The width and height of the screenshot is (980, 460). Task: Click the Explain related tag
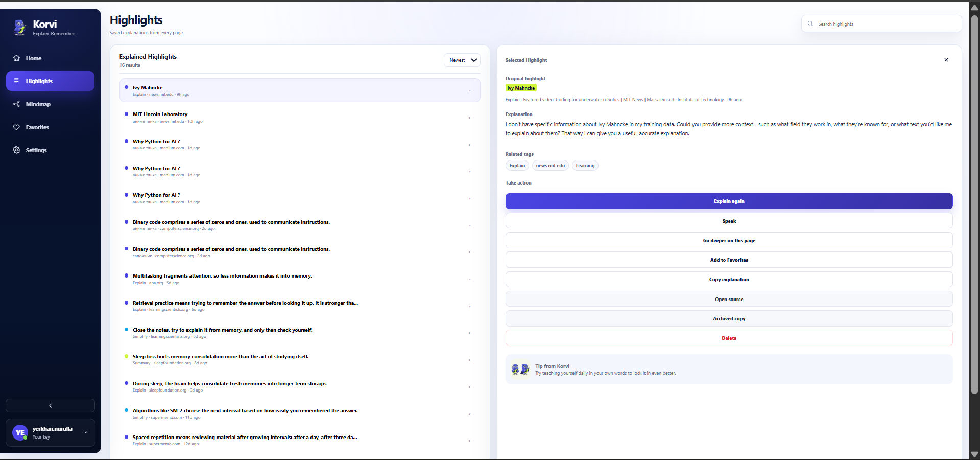(517, 166)
